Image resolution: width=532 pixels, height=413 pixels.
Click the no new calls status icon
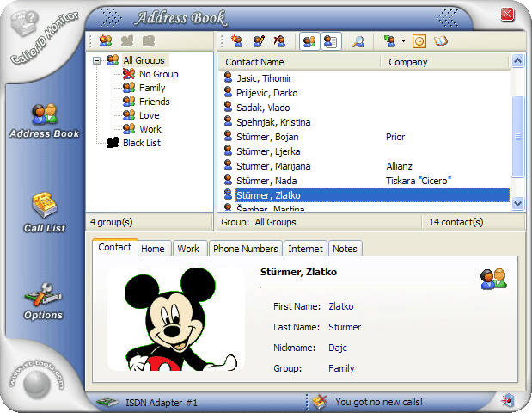(x=320, y=402)
